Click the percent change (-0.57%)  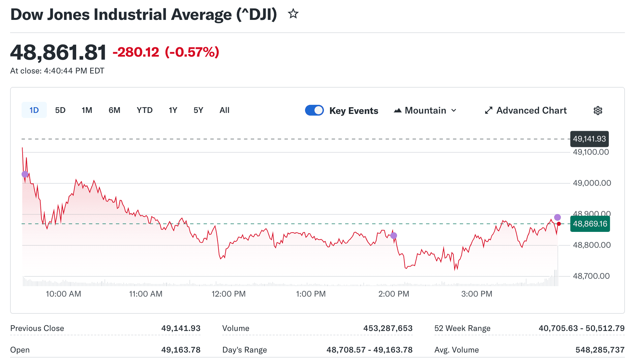pyautogui.click(x=192, y=52)
